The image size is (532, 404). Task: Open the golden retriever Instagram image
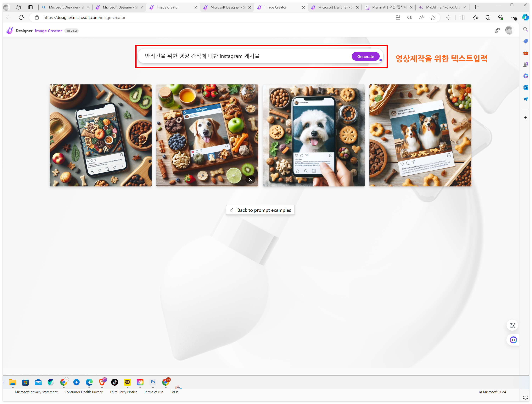pyautogui.click(x=207, y=135)
